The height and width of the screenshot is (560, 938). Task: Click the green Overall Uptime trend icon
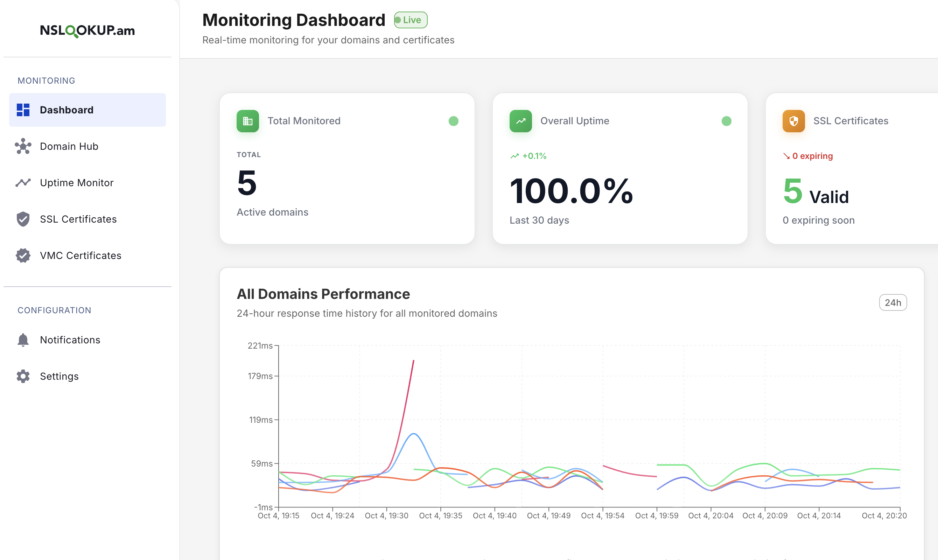tap(520, 121)
